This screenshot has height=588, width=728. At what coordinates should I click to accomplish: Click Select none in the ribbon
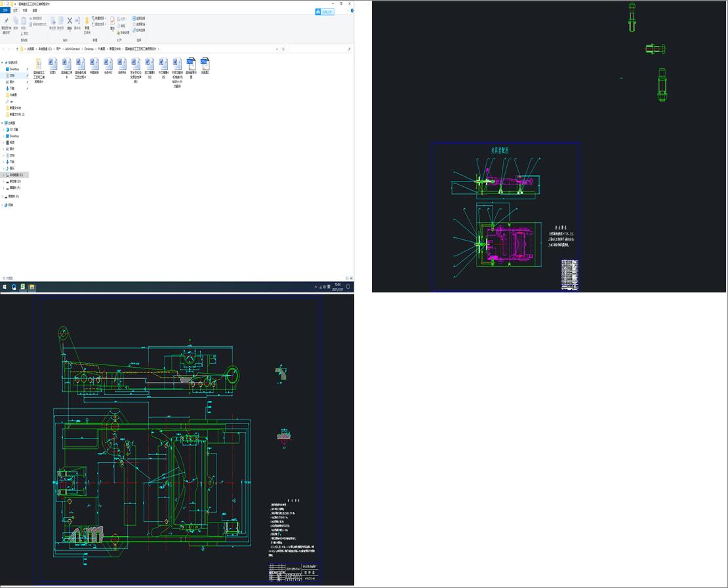coord(139,24)
